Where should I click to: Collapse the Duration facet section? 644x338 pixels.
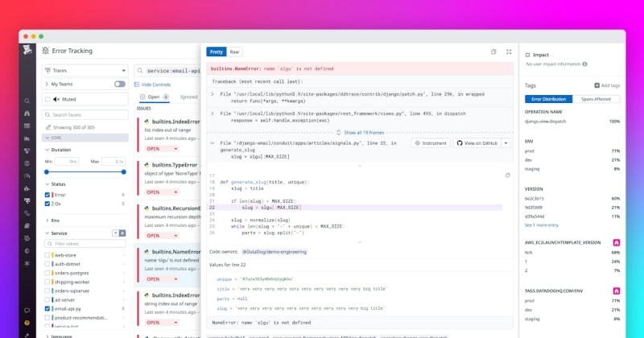[x=46, y=150]
